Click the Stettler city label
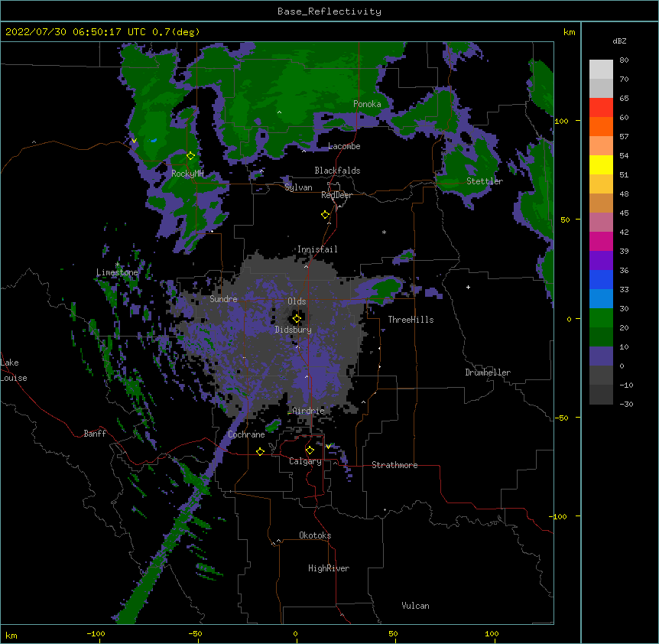Viewport: 659px width, 644px height. (x=484, y=181)
